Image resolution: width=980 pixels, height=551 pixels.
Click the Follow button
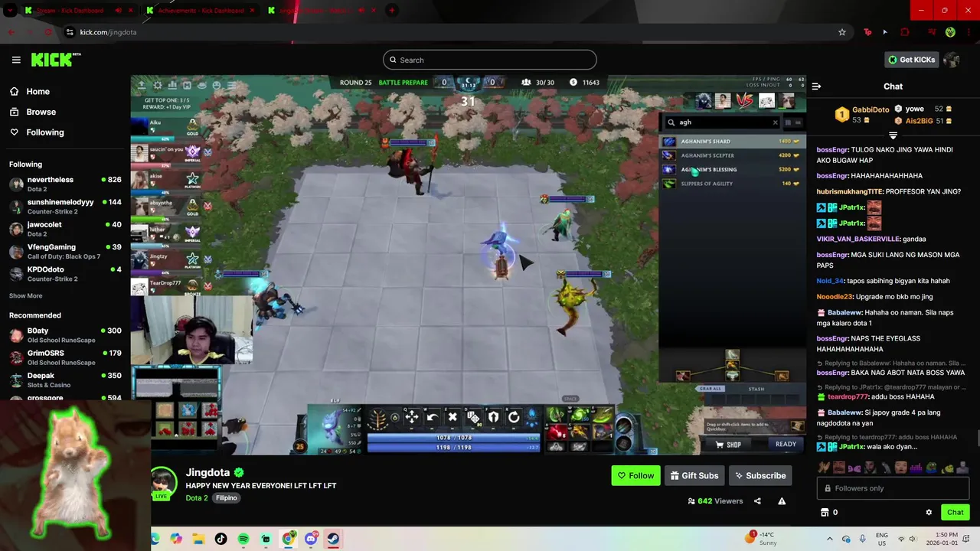(635, 475)
